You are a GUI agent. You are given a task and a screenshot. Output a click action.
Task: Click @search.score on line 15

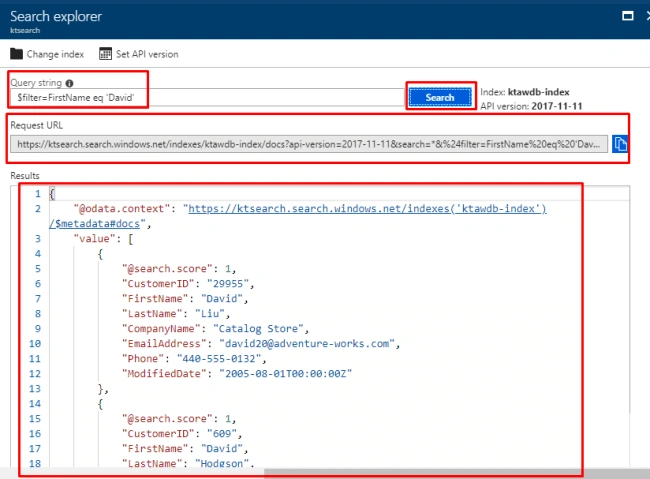167,419
